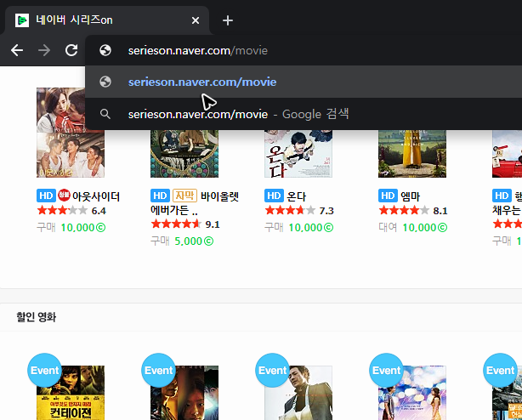
Task: Click the 할인 영화 section heading
Action: (x=37, y=317)
